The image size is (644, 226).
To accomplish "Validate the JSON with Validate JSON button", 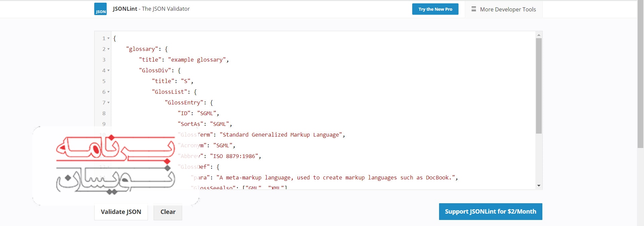I will coord(121,212).
